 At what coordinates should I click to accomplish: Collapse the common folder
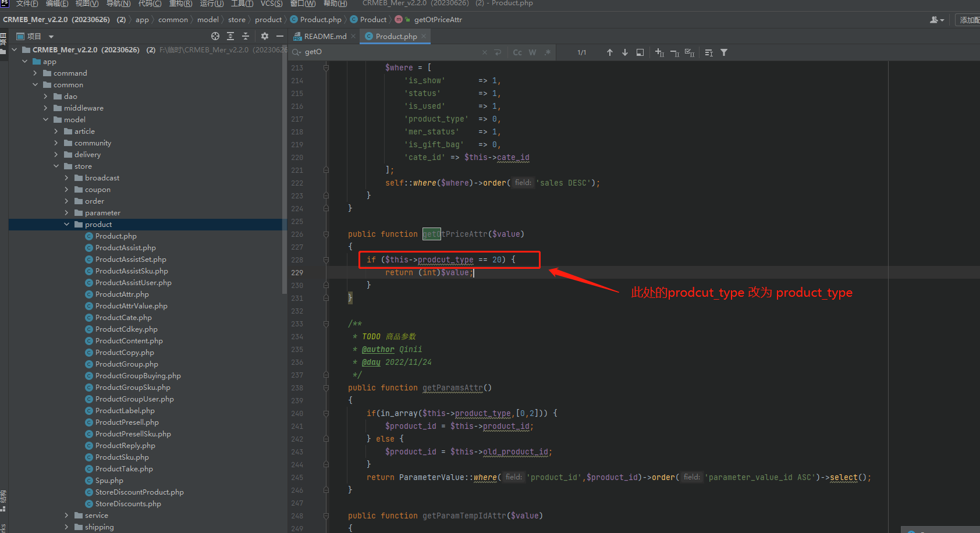coord(35,84)
